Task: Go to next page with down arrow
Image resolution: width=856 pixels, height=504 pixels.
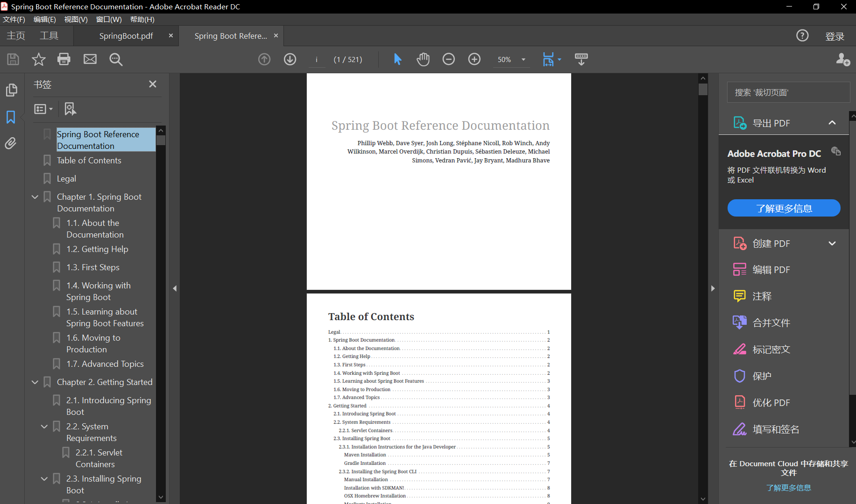Action: (x=290, y=59)
